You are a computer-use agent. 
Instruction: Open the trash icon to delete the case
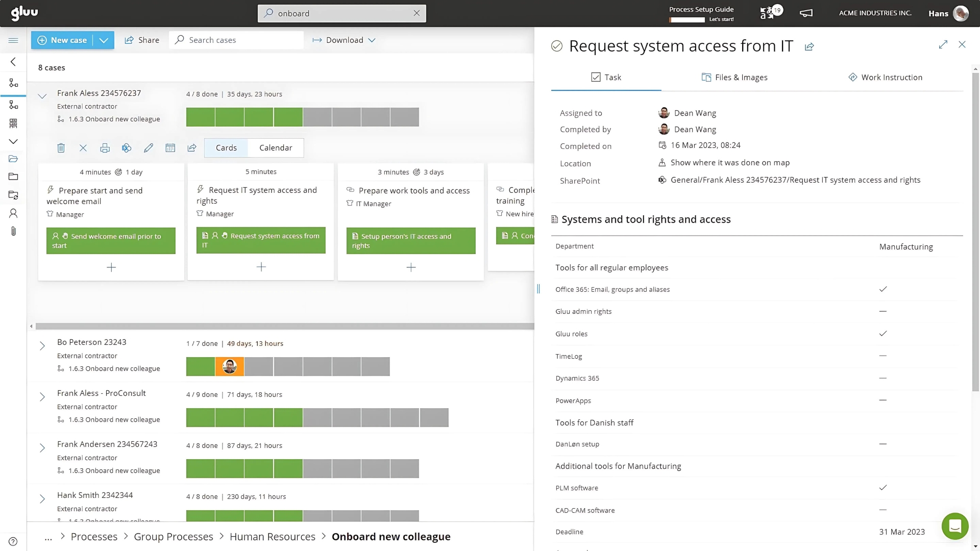(x=61, y=148)
